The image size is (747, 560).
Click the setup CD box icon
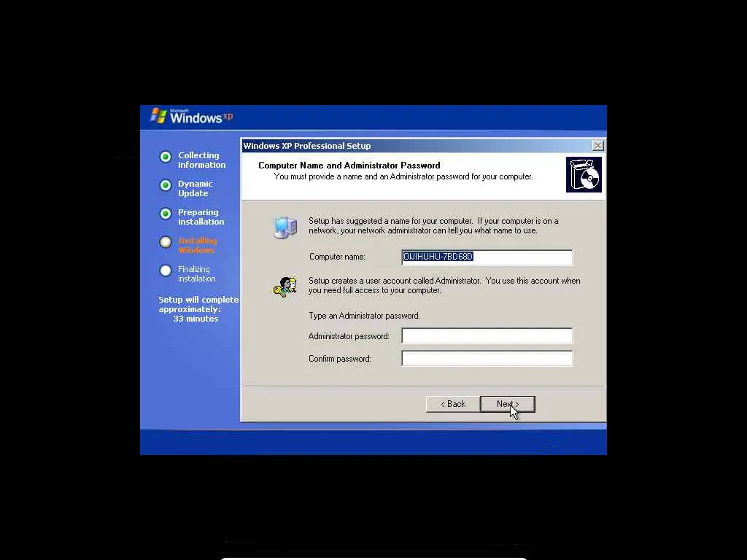[584, 175]
